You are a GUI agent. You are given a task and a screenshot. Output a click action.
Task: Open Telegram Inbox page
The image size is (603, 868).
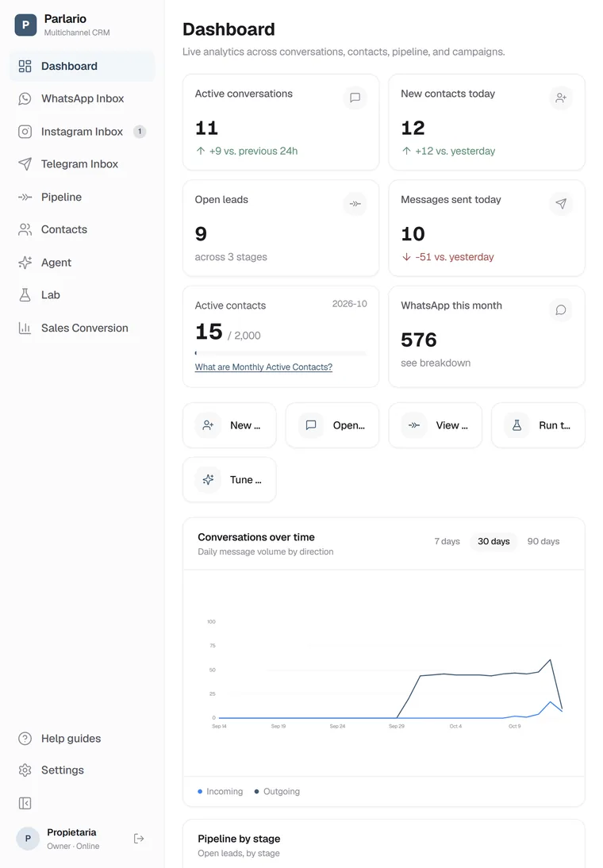click(x=82, y=164)
